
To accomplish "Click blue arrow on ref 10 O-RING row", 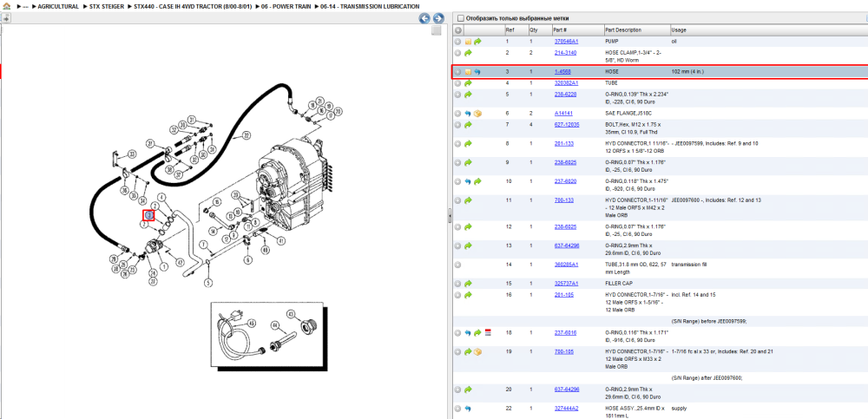I will coord(468,181).
